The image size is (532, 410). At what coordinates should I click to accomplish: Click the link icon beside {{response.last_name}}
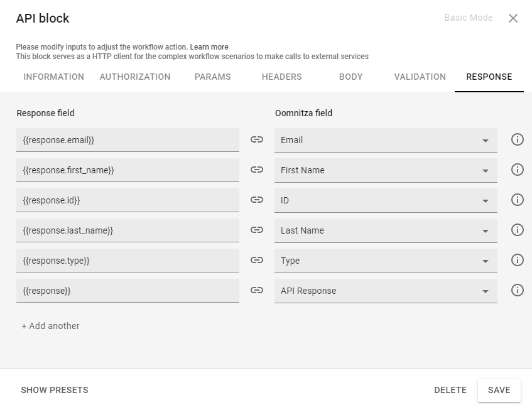(257, 230)
